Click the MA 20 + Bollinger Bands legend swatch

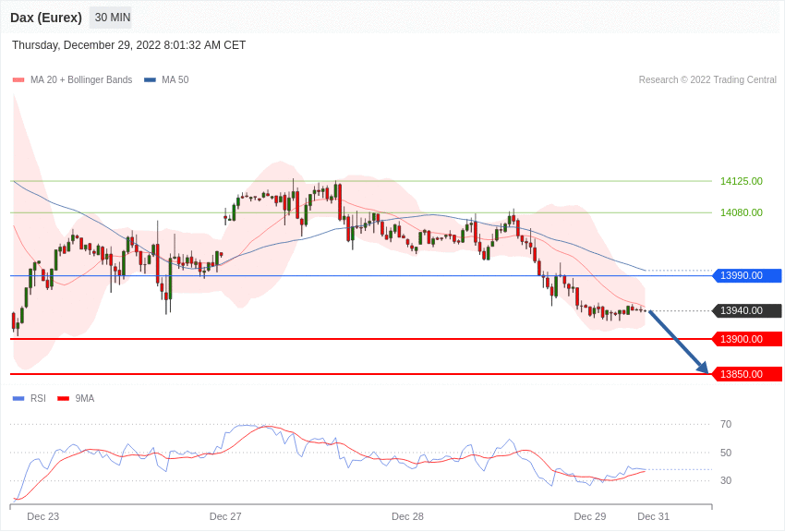coord(18,80)
